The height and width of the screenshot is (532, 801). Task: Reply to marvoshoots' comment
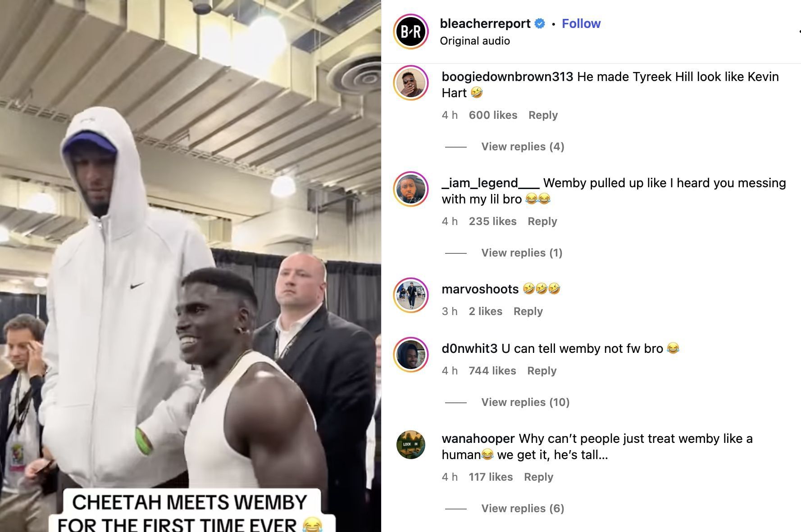(528, 311)
